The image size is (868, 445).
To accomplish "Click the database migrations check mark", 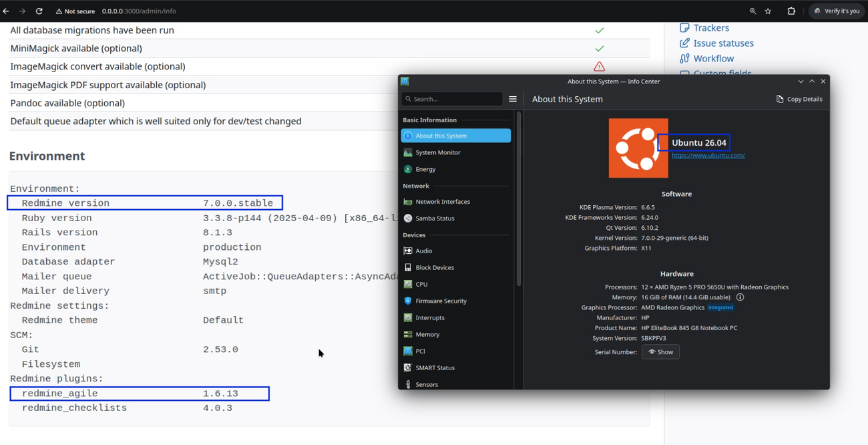I will click(600, 30).
